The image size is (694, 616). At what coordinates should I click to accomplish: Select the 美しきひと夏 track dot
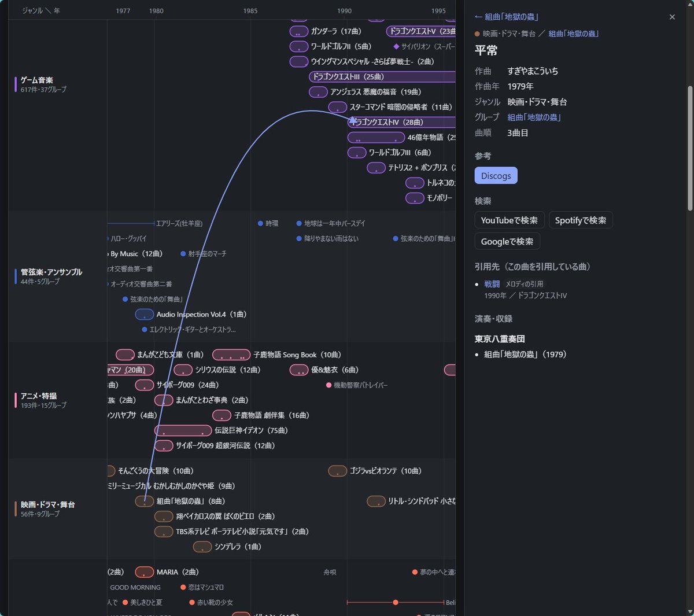(x=125, y=603)
